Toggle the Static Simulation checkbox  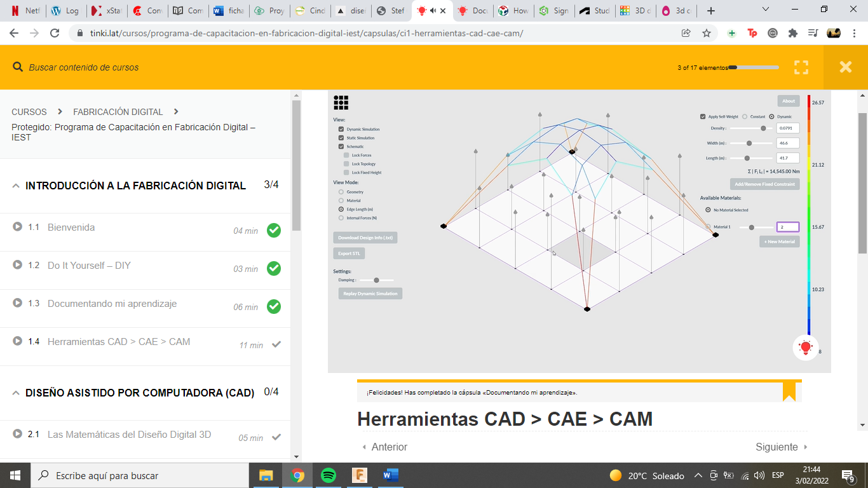341,138
